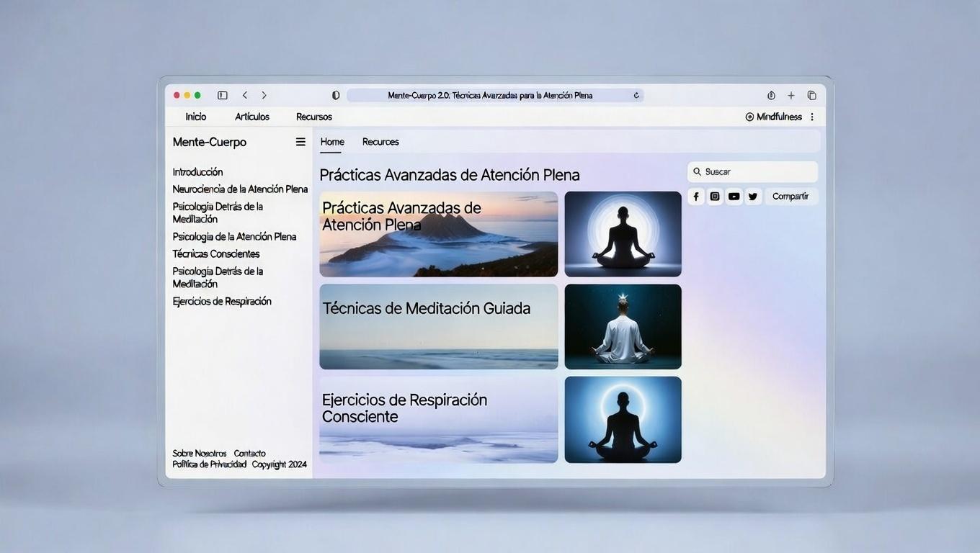Select the Artículos menu item
This screenshot has width=980, height=553.
pos(252,117)
